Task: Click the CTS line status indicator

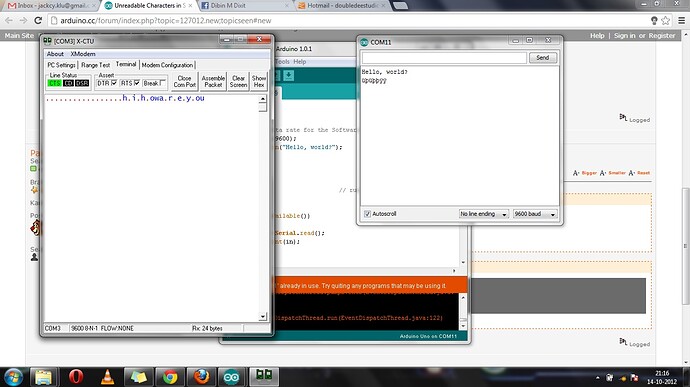Action: [55, 83]
